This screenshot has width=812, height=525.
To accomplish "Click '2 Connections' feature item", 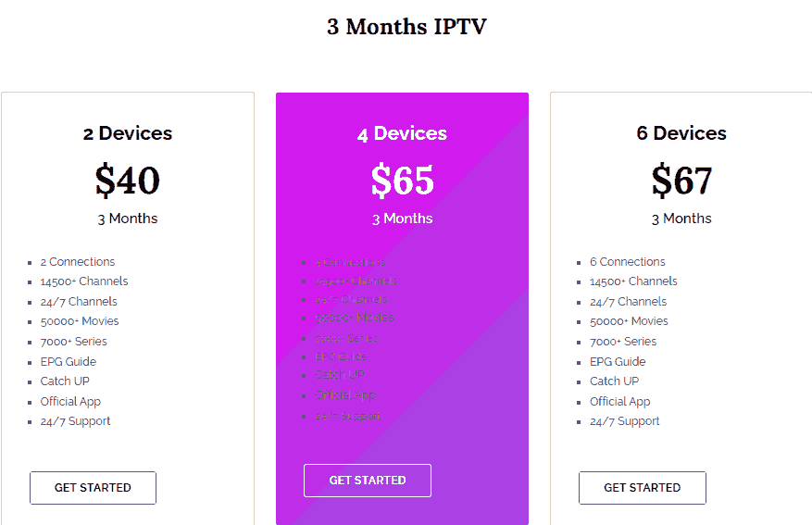I will click(x=78, y=262).
